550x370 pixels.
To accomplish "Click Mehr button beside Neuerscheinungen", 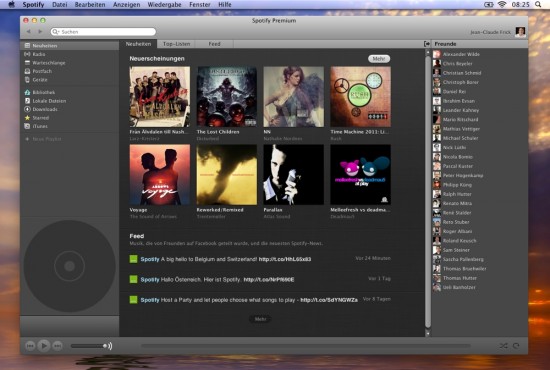I will (x=379, y=59).
